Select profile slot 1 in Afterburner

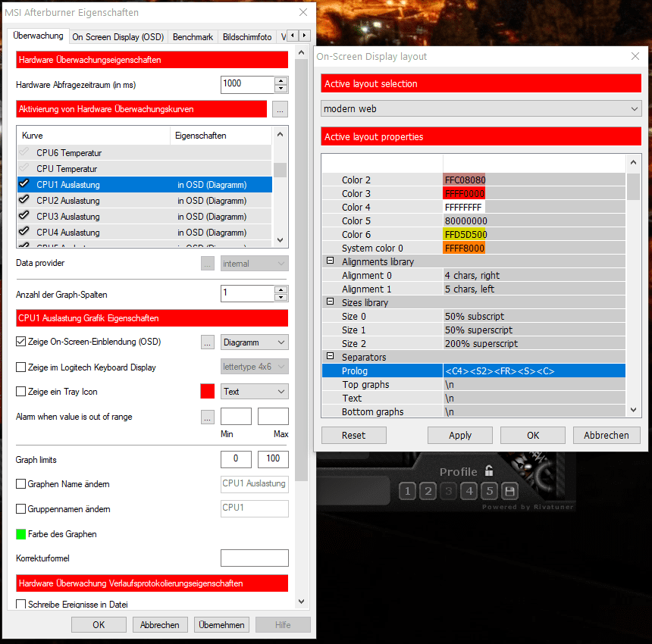pyautogui.click(x=408, y=491)
